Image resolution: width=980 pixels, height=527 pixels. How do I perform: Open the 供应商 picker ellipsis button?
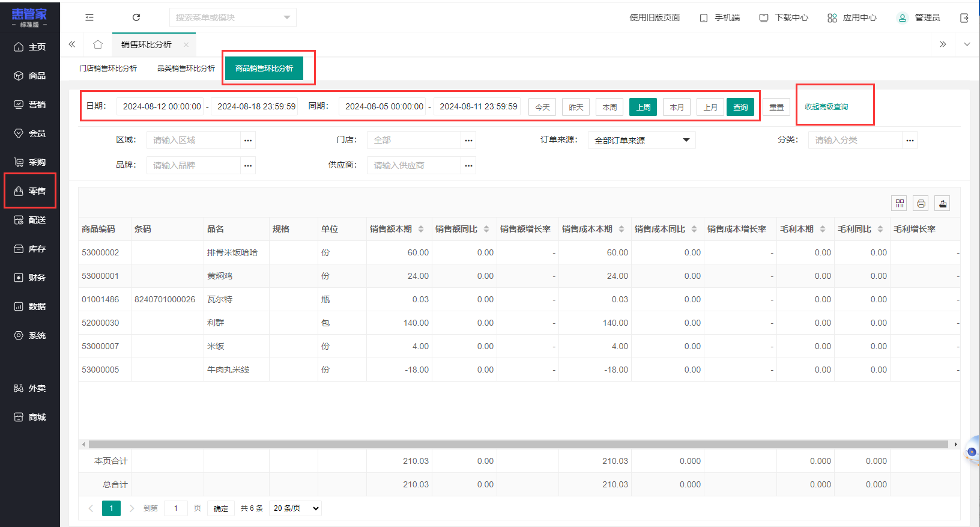[x=468, y=165]
